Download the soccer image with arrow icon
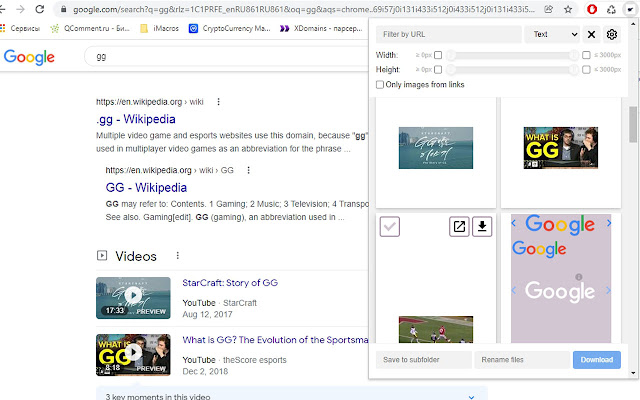Viewport: 640px width, 400px height. tap(482, 227)
